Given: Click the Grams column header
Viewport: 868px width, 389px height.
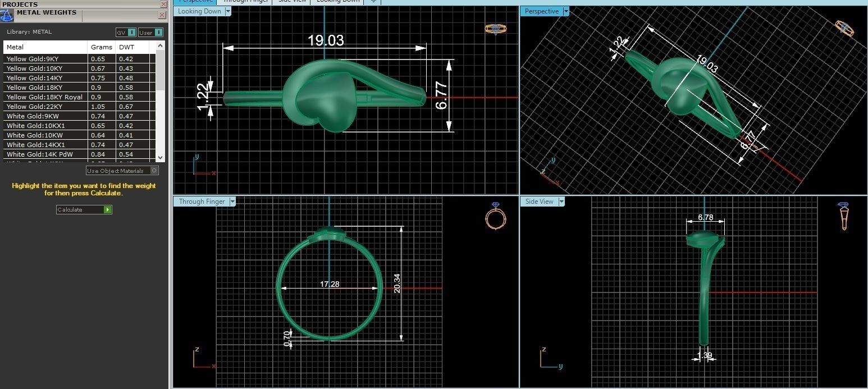Looking at the screenshot, I should 101,47.
